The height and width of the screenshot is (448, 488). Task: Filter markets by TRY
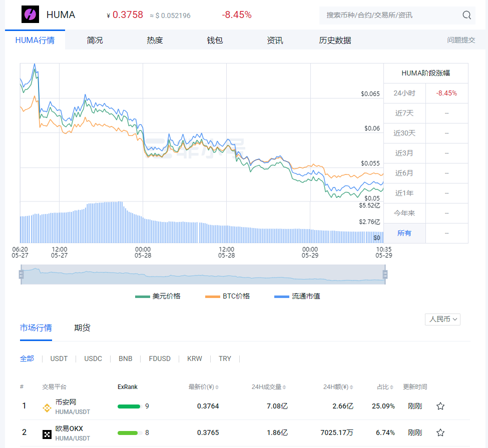[x=225, y=359]
